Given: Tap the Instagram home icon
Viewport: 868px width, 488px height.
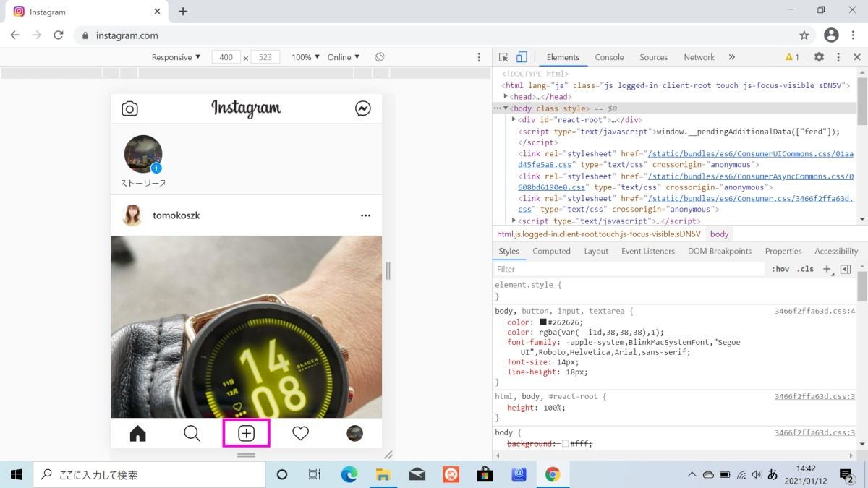Looking at the screenshot, I should pos(137,433).
